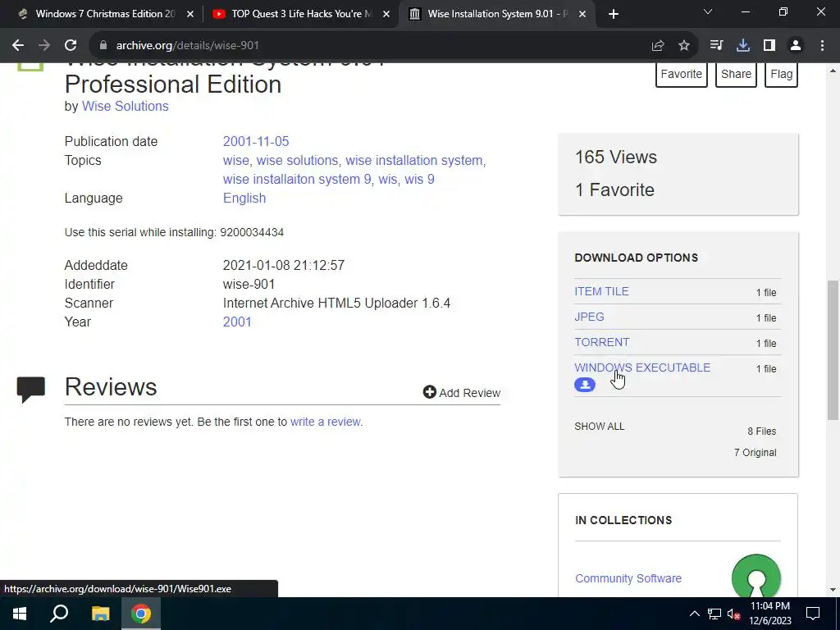This screenshot has height=630, width=840.
Task: Open the 'wise installation system' topic link
Action: (x=414, y=160)
